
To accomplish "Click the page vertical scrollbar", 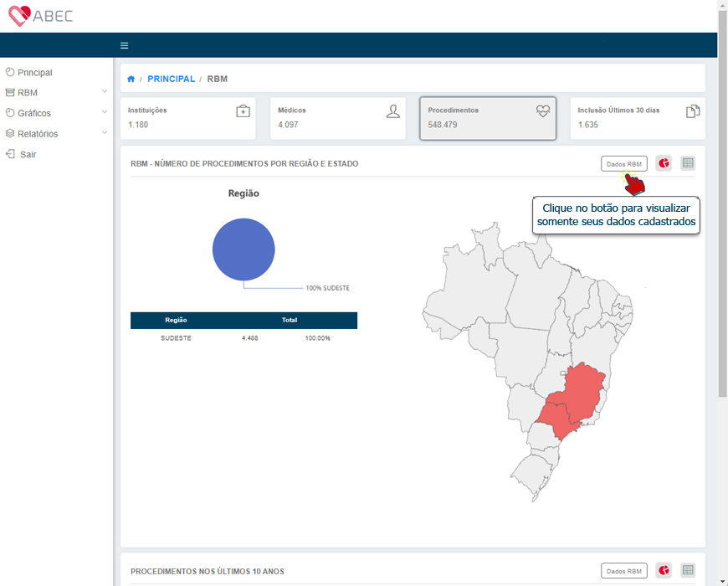I will click(x=722, y=203).
